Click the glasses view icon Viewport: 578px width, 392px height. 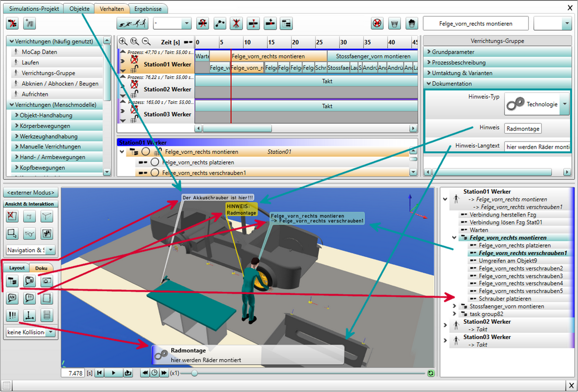30,233
